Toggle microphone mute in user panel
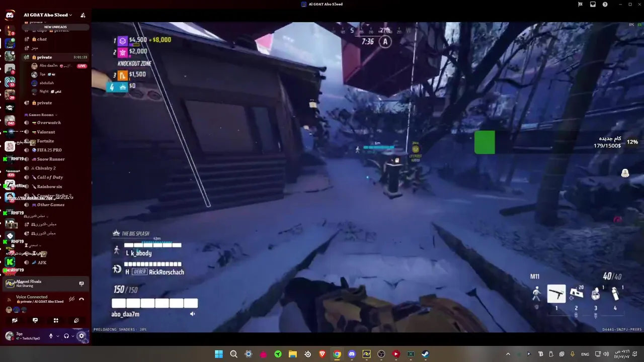This screenshot has width=644, height=362. [51, 336]
